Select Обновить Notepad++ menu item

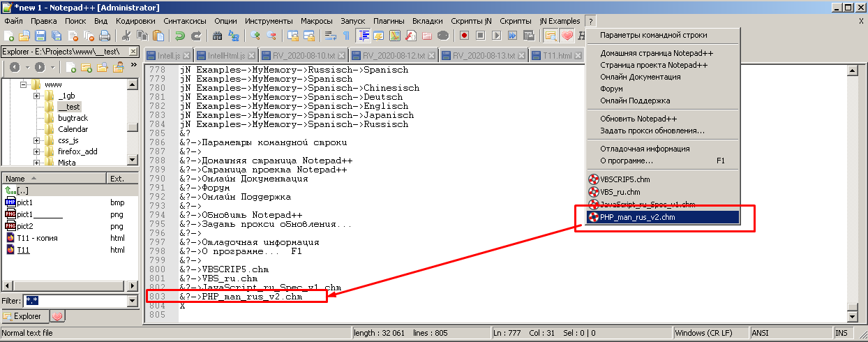coord(662,119)
